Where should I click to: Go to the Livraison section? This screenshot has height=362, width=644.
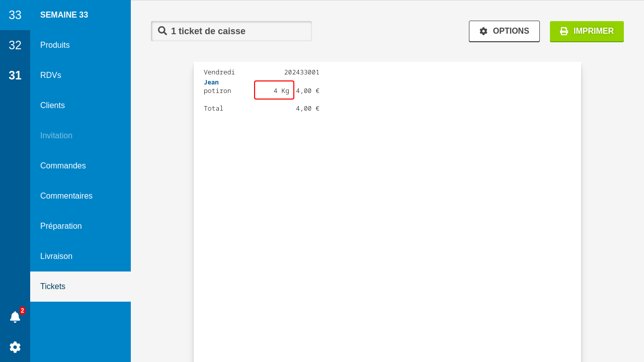(56, 256)
